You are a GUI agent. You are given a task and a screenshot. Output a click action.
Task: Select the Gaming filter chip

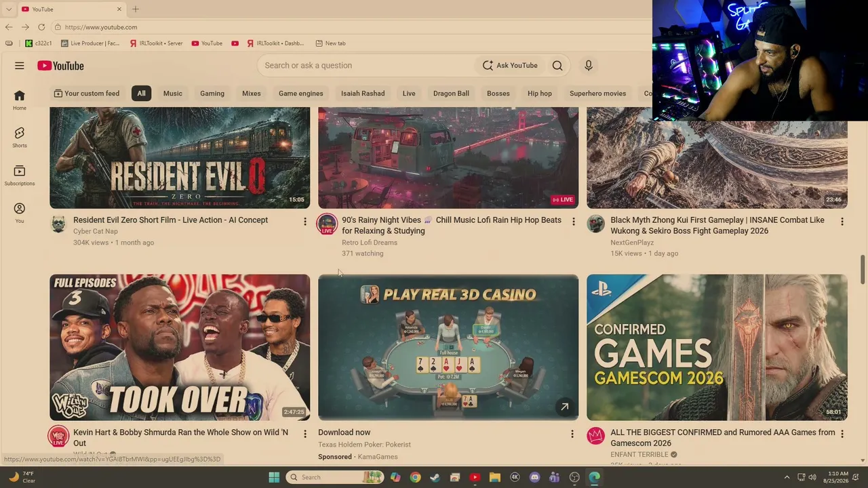pyautogui.click(x=212, y=94)
